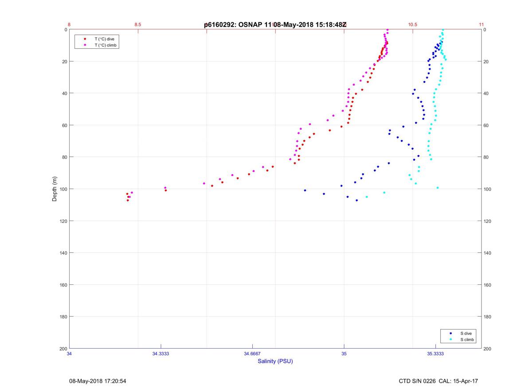
Task: Click the magenta marker in the temperature legend
Action: [x=85, y=45]
